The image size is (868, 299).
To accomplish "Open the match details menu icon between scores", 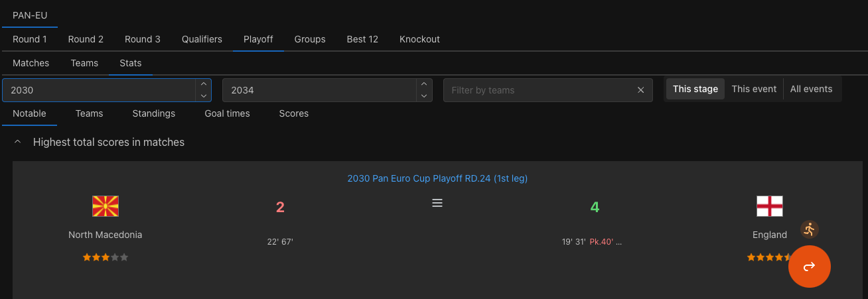I will 437,203.
